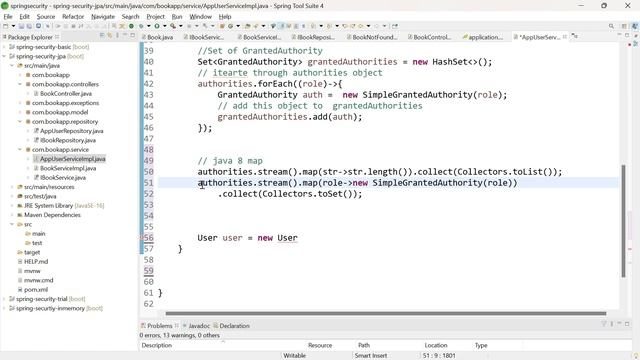Viewport: 640px width, 360px height.
Task: Select BookController.java in the tree
Action: coord(66,94)
